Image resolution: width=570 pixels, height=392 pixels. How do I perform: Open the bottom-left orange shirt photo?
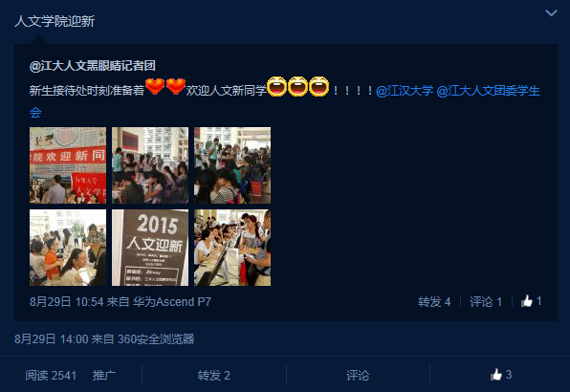point(68,248)
